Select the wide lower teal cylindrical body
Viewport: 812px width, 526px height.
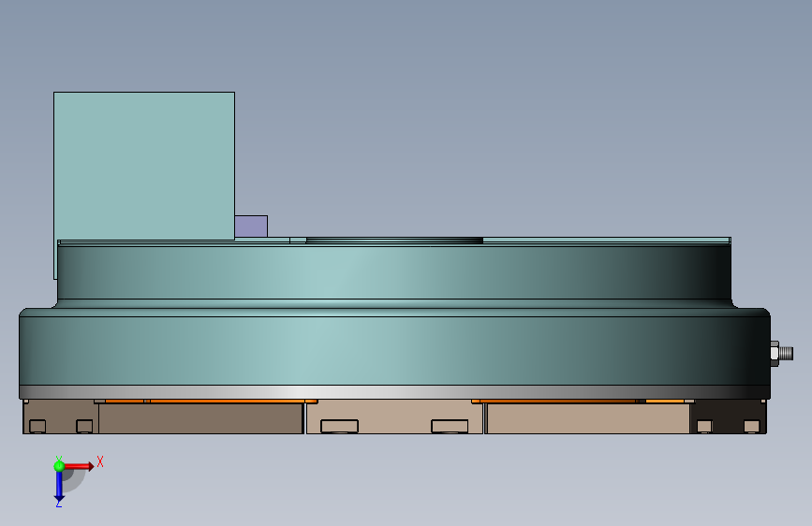[394, 350]
